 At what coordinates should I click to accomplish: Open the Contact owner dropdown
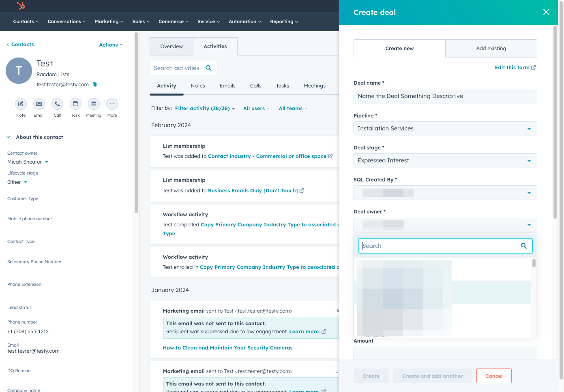[x=28, y=162]
